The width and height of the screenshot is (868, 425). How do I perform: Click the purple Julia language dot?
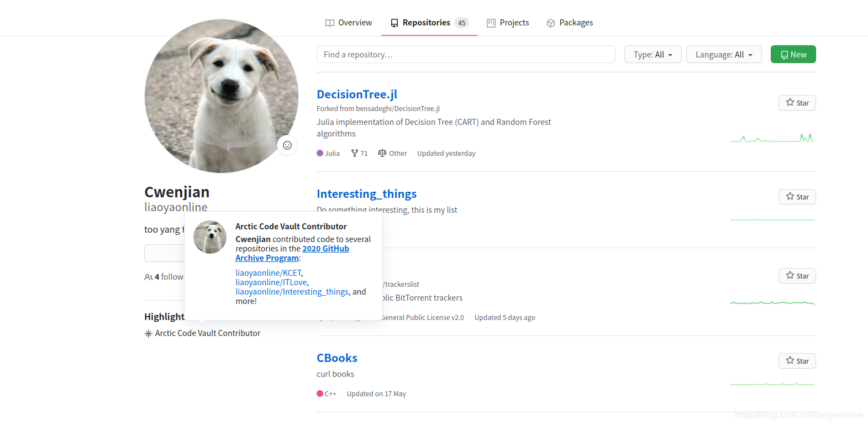coord(320,153)
